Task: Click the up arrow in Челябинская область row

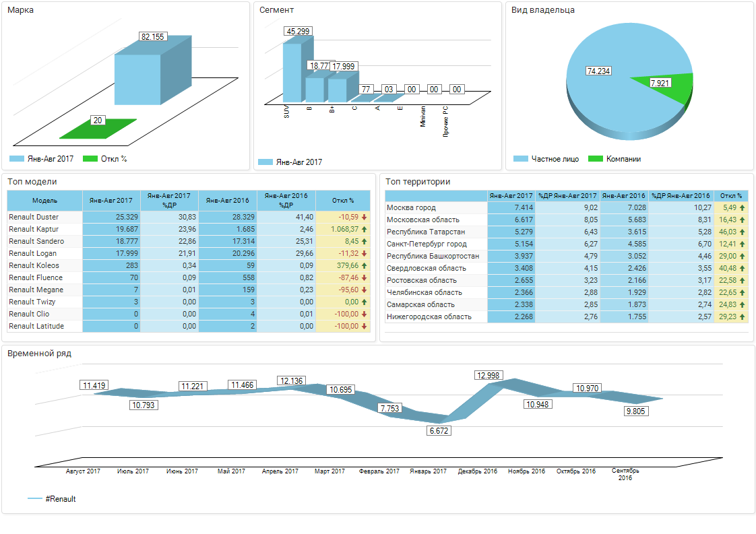Action: (x=743, y=292)
